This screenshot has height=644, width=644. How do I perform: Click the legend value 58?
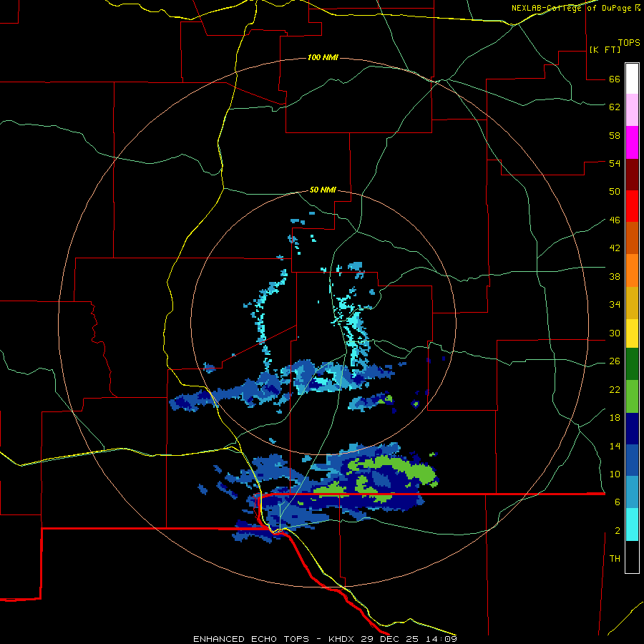click(615, 135)
